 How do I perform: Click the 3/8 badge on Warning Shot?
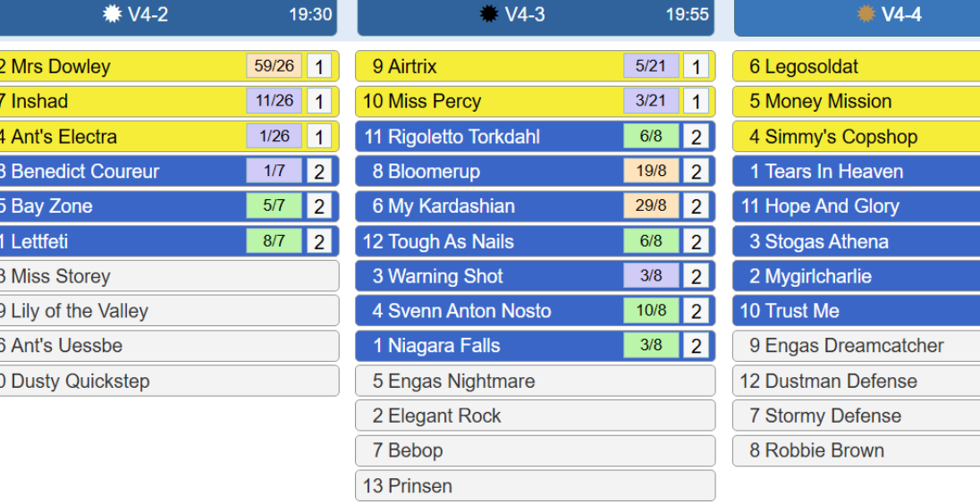tap(651, 276)
